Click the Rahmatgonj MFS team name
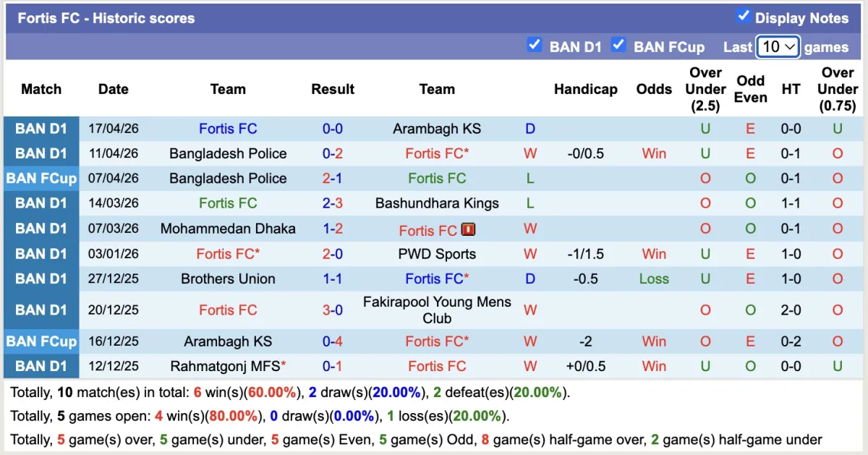868x455 pixels. pos(223,366)
